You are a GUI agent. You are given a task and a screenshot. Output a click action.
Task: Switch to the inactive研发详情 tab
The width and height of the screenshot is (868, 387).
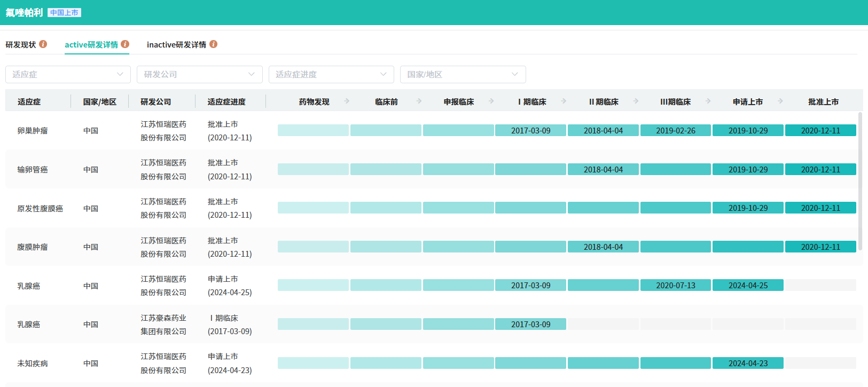click(176, 45)
